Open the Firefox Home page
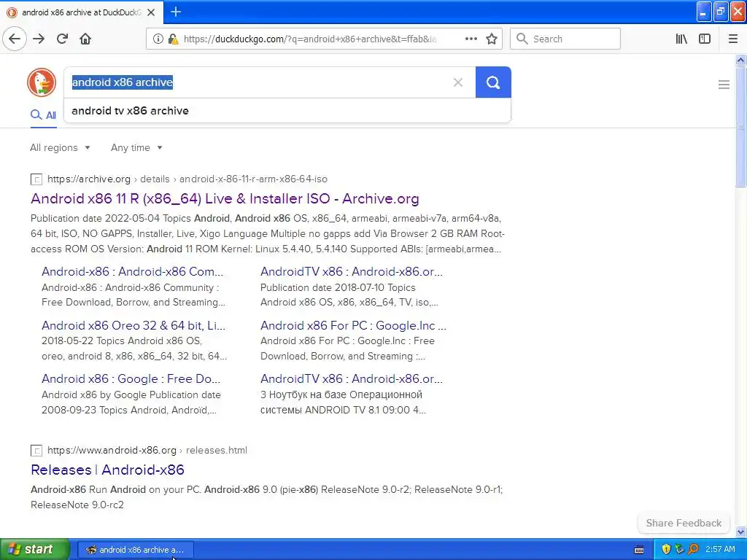 pyautogui.click(x=85, y=39)
